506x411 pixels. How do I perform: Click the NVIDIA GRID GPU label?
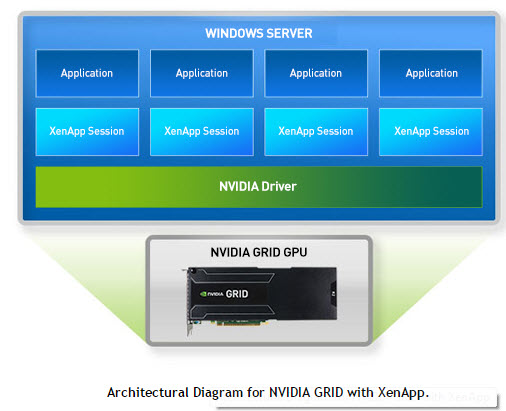tap(259, 252)
